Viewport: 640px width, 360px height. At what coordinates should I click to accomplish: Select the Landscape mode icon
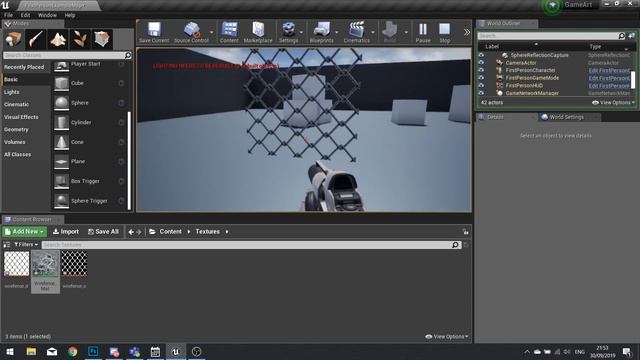58,39
